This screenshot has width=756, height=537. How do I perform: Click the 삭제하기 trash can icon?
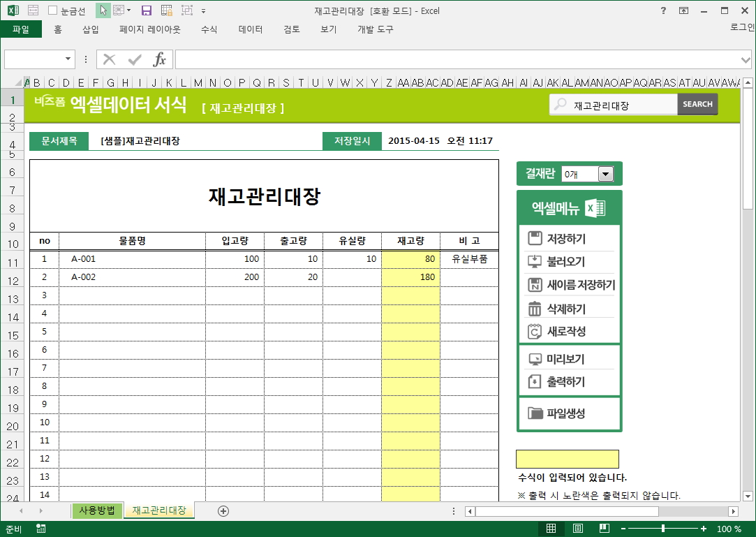click(535, 309)
